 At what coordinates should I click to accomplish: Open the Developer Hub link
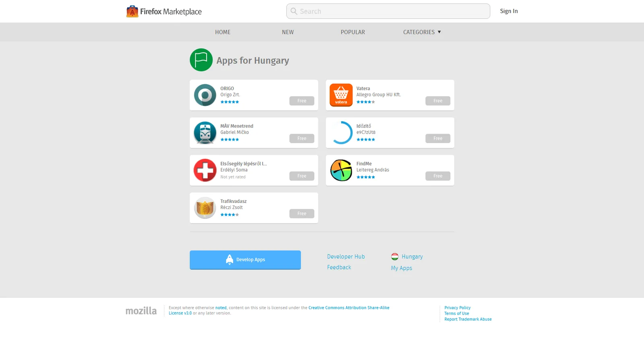point(346,257)
